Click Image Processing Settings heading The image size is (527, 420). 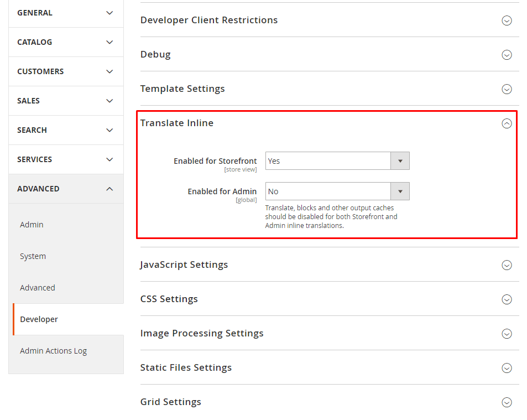202,333
